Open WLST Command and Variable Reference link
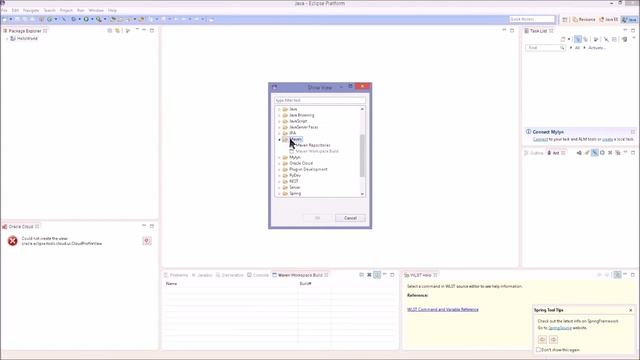 click(442, 309)
